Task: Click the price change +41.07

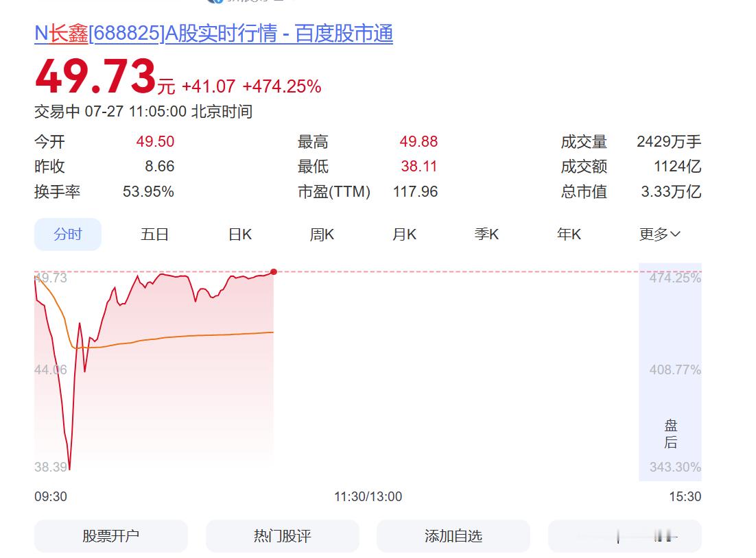Action: (x=209, y=87)
